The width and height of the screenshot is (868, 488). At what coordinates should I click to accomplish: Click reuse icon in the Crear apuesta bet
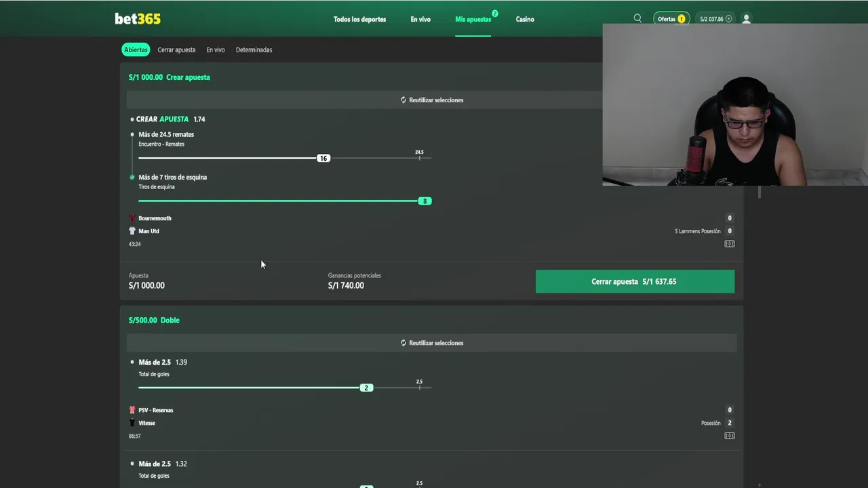tap(403, 100)
